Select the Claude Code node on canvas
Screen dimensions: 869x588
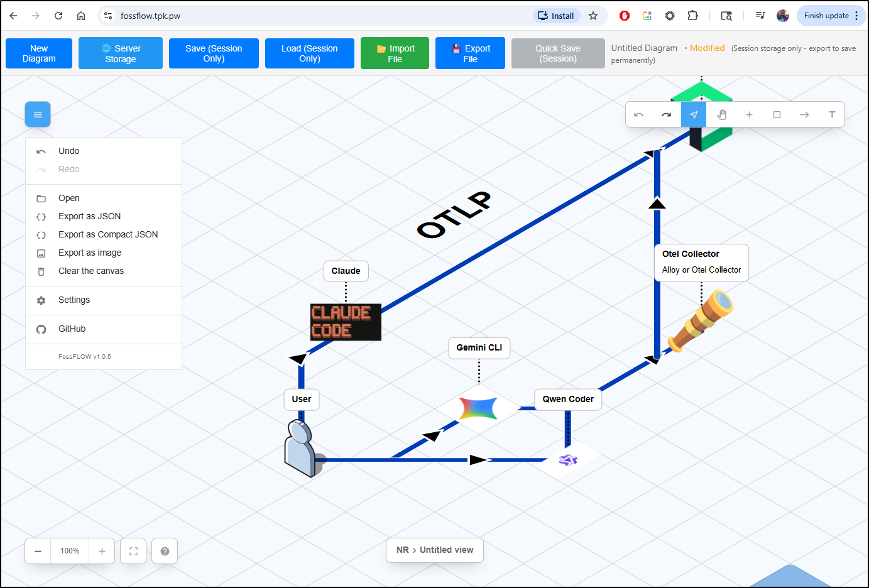[x=346, y=322]
